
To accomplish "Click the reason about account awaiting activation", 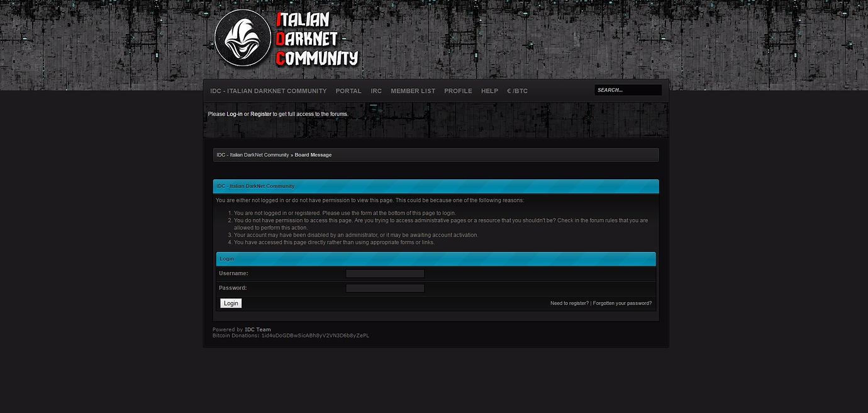I will (356, 235).
